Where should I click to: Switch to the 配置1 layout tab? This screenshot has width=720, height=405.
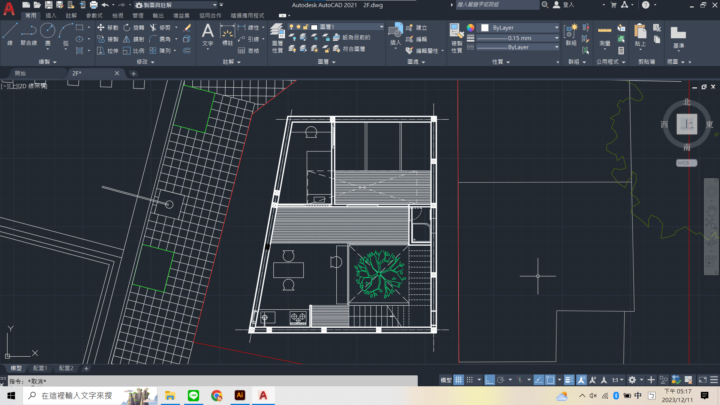tap(40, 368)
